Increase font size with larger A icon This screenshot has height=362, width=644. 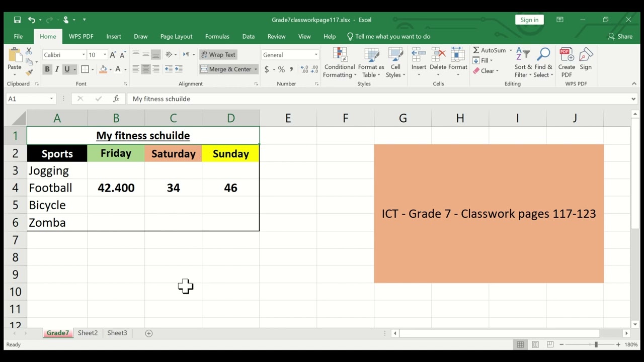tap(113, 55)
